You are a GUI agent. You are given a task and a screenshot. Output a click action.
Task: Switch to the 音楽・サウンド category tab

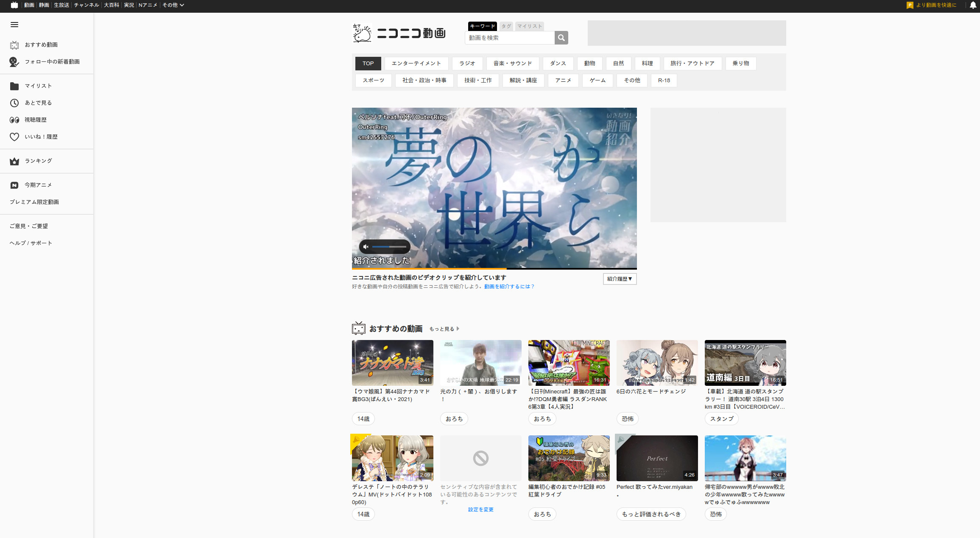[513, 64]
